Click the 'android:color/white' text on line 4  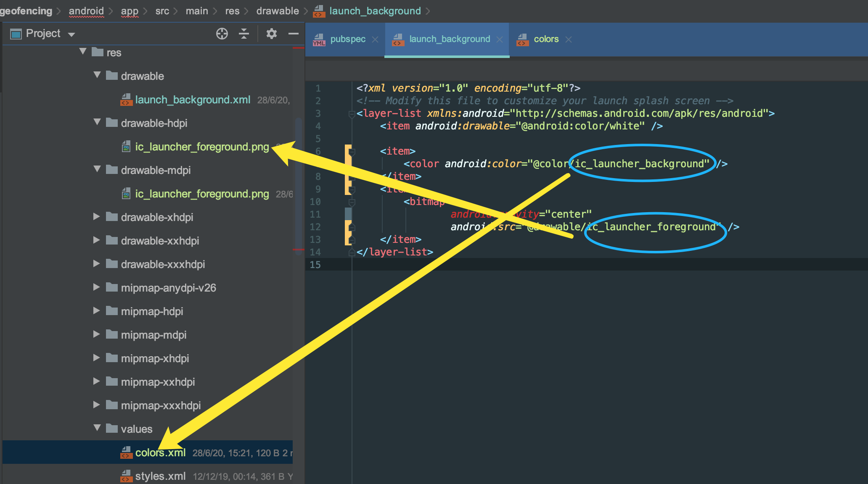[x=582, y=126]
